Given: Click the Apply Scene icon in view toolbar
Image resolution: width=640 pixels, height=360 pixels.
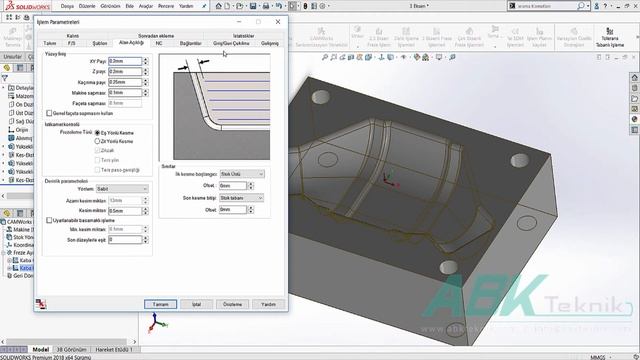Looking at the screenshot, I should (425, 58).
